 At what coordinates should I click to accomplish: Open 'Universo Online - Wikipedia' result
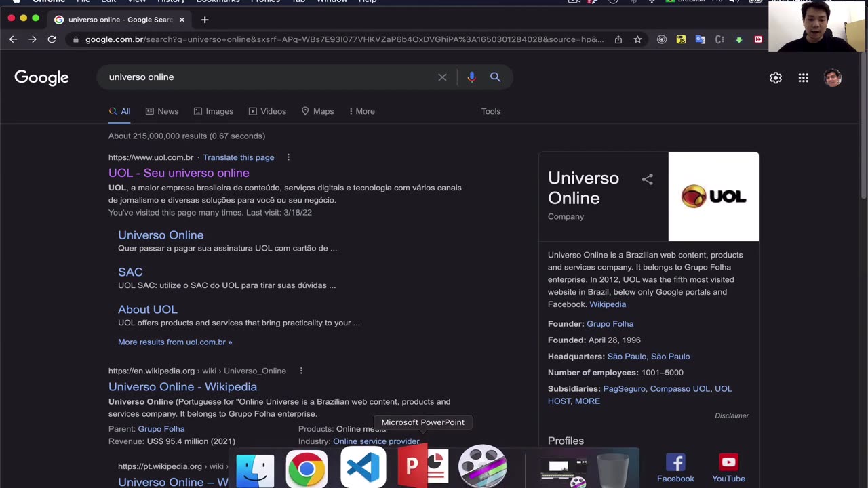click(x=182, y=387)
